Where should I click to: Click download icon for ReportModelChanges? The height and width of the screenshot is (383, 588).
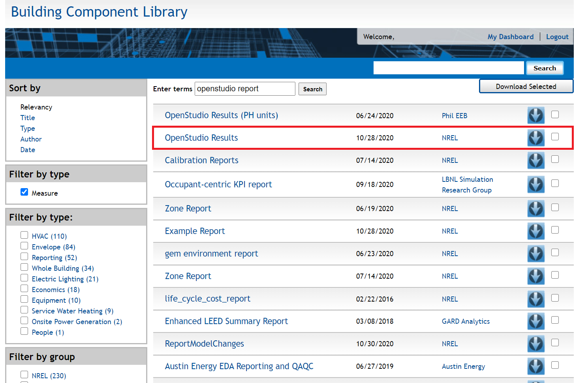point(536,344)
